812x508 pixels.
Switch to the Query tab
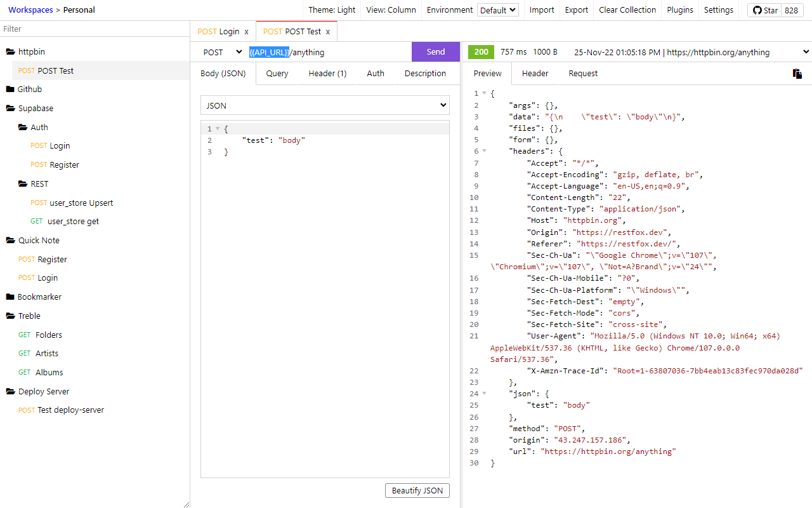277,74
